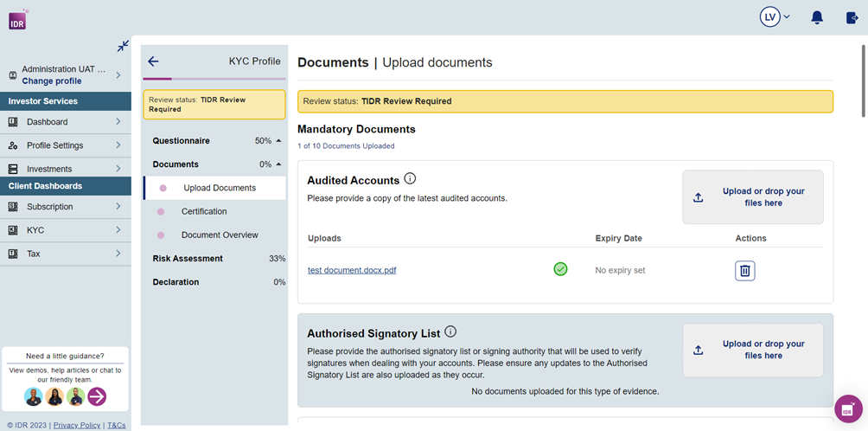Open the chat widget bubble
Viewport: 868px width, 431px height.
(x=848, y=409)
